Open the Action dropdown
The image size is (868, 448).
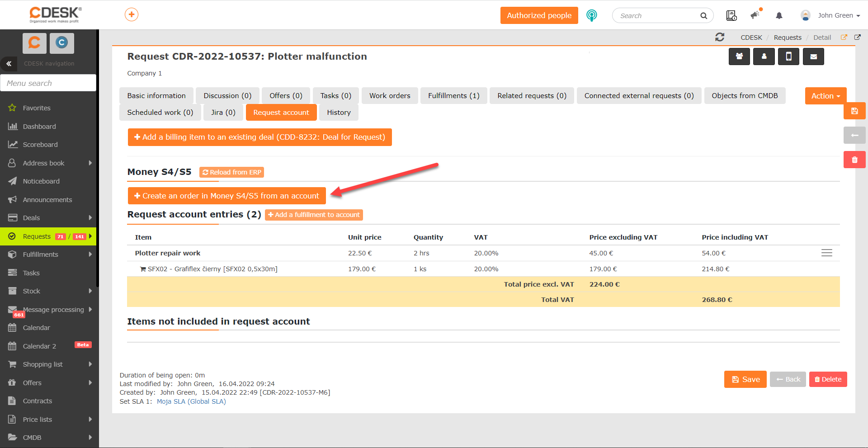coord(826,96)
